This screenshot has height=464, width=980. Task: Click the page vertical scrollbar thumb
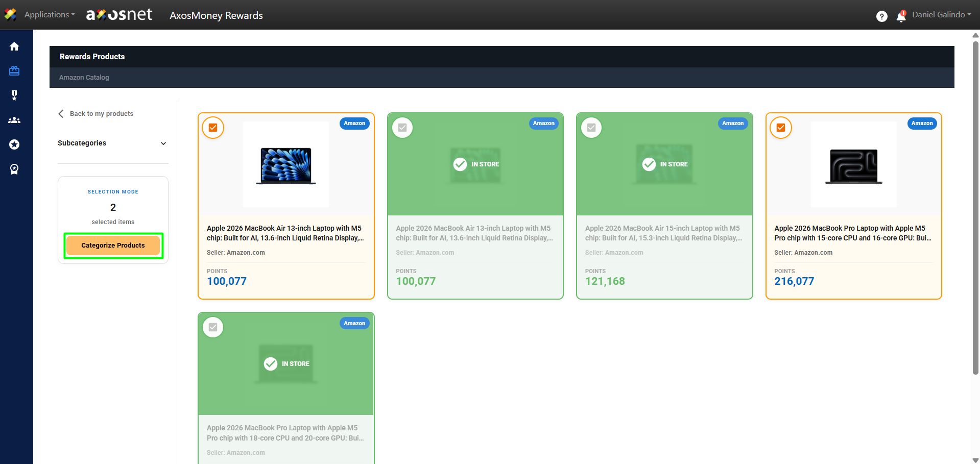point(975,204)
